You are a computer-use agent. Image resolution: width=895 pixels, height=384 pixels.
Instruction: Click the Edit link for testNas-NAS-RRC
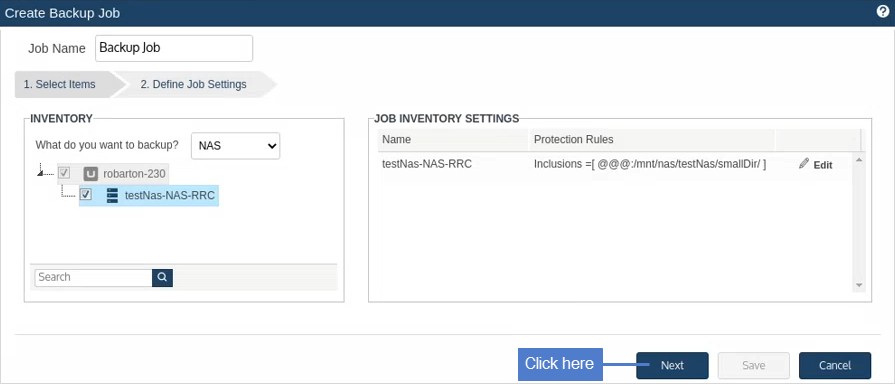pyautogui.click(x=823, y=165)
